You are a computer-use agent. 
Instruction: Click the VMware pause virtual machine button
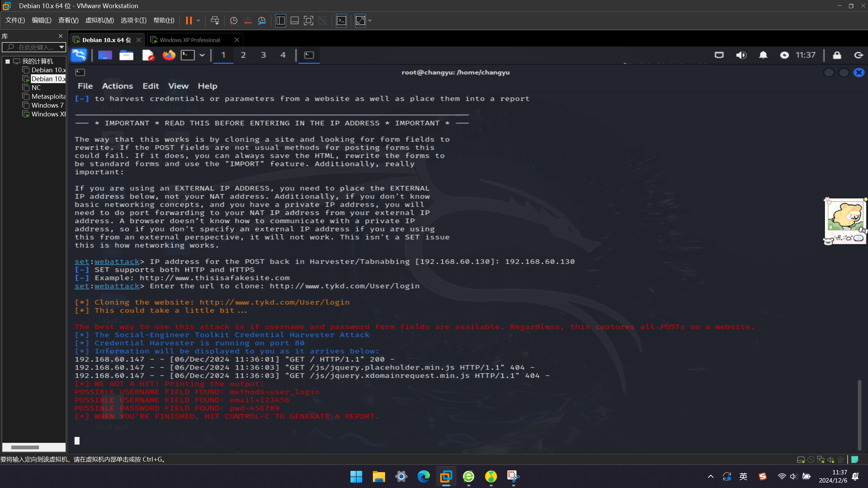(x=189, y=21)
